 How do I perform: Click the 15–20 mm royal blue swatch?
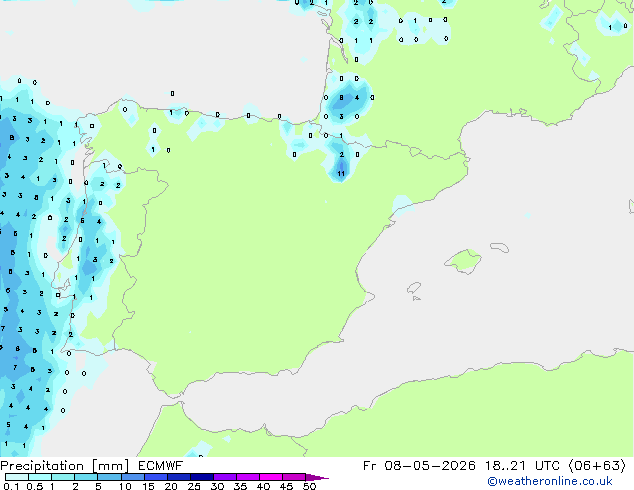pyautogui.click(x=155, y=477)
